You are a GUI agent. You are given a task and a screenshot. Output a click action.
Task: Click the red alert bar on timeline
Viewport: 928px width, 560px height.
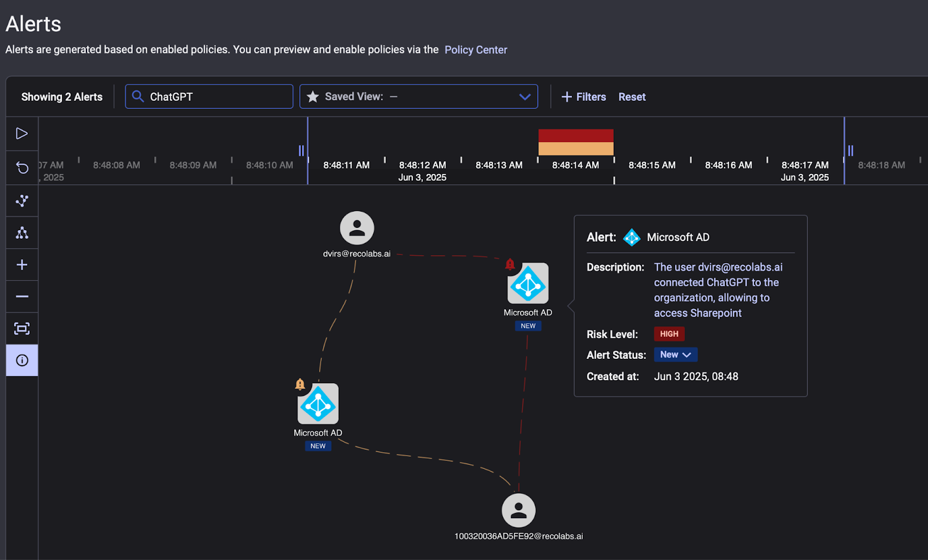[575, 136]
